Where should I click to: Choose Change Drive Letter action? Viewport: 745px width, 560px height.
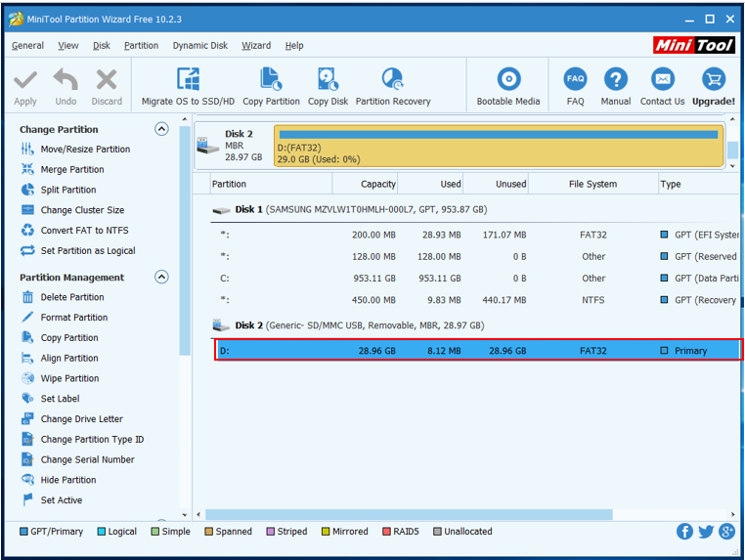72,419
